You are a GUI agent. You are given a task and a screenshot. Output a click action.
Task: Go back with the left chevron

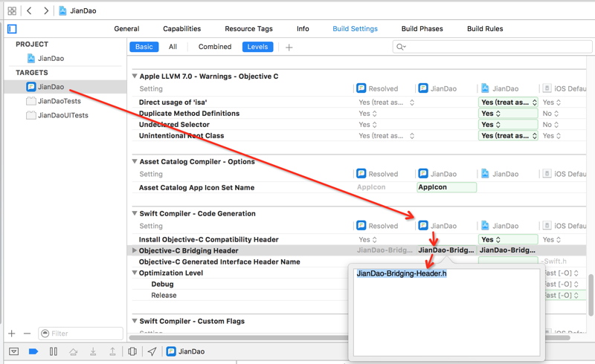click(29, 10)
